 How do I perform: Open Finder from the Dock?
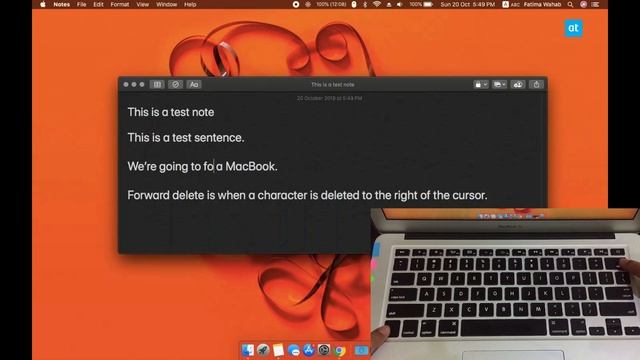tap(248, 350)
